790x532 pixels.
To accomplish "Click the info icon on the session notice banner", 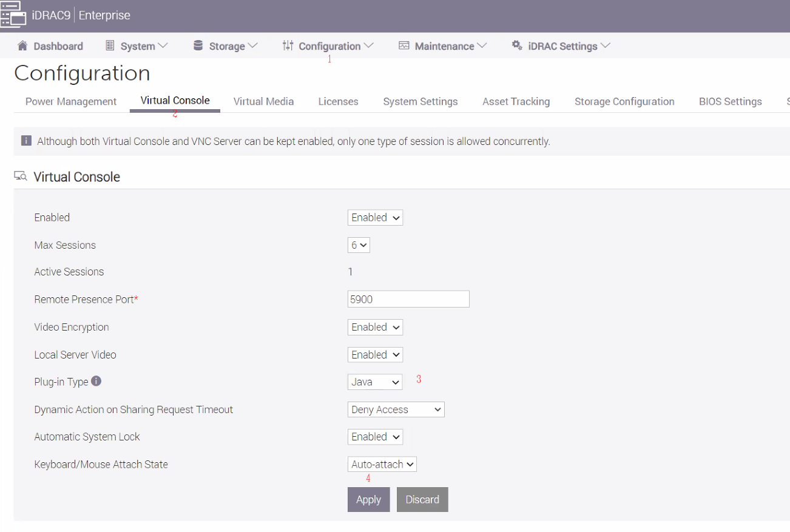I will pos(25,140).
